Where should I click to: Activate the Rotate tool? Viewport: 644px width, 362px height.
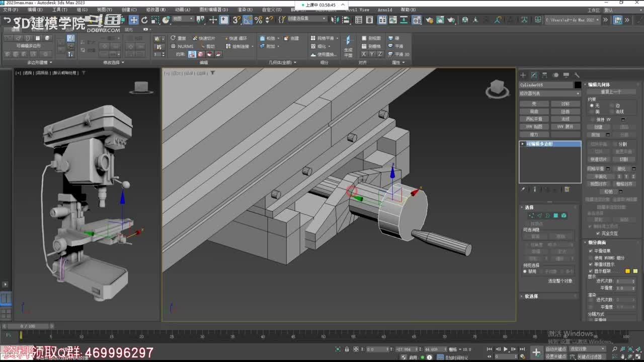pyautogui.click(x=144, y=20)
